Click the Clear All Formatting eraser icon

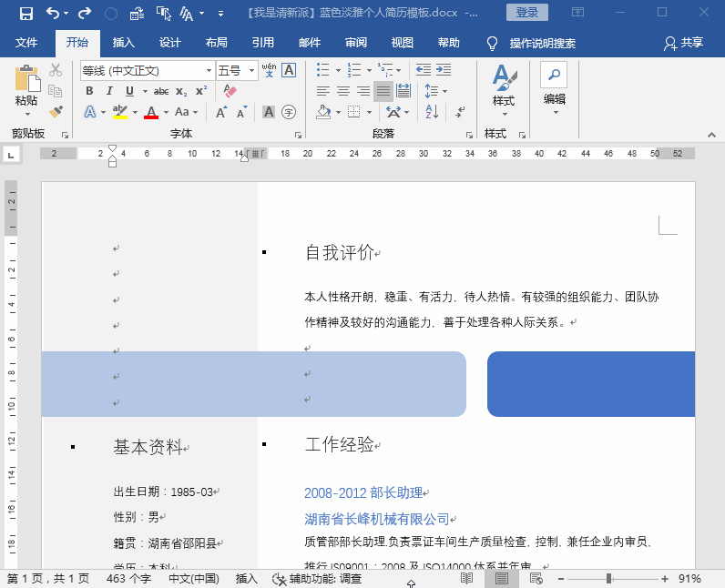coord(230,90)
